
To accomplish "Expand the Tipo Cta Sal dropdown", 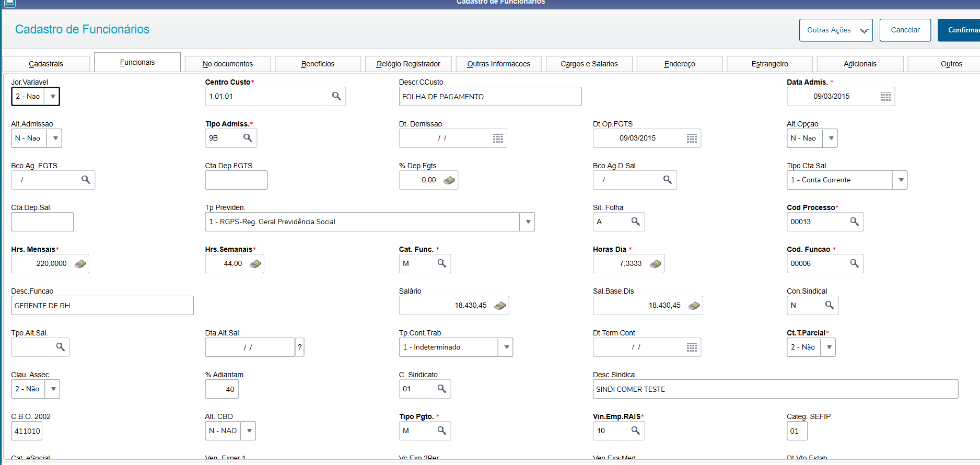I will 901,180.
